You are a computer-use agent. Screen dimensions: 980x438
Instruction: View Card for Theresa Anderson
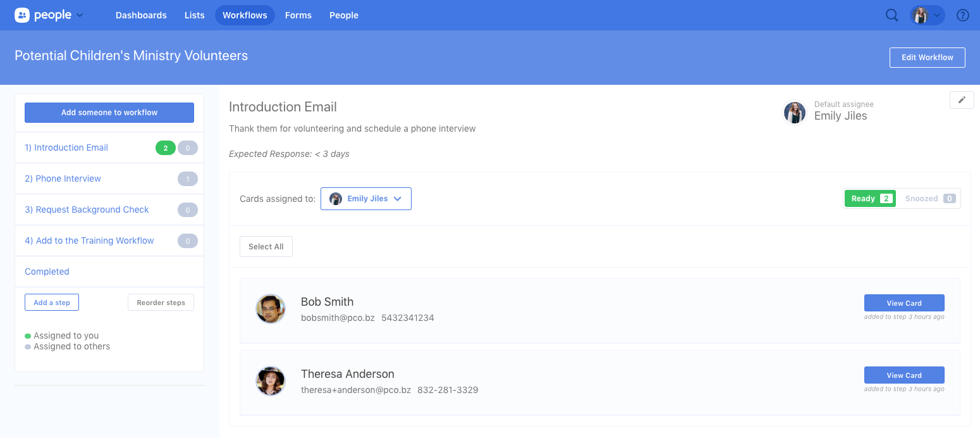[903, 375]
